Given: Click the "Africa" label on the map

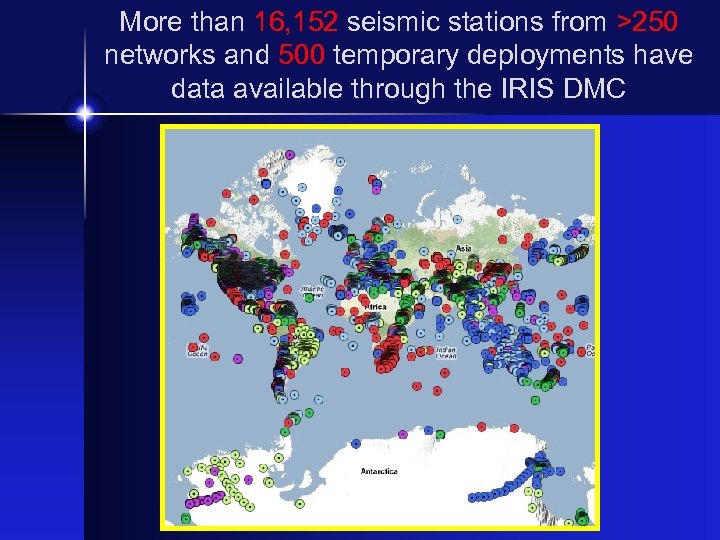Looking at the screenshot, I should (376, 306).
